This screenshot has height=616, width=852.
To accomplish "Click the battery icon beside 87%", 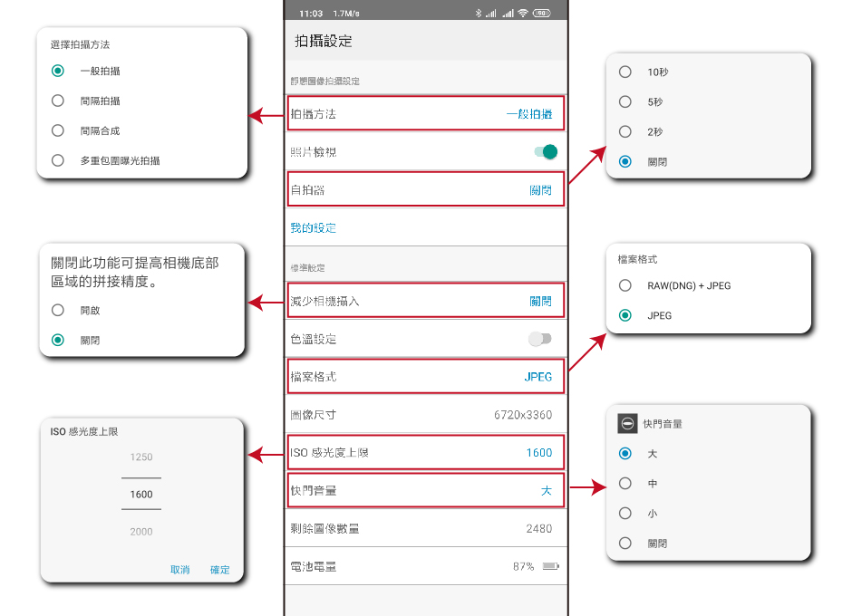I will coord(550,566).
